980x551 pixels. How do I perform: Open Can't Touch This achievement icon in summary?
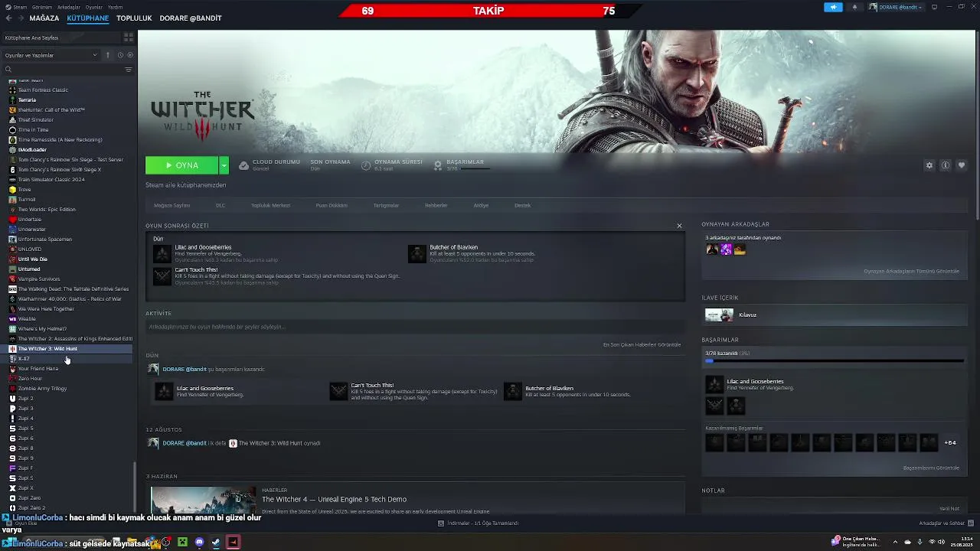pyautogui.click(x=162, y=276)
